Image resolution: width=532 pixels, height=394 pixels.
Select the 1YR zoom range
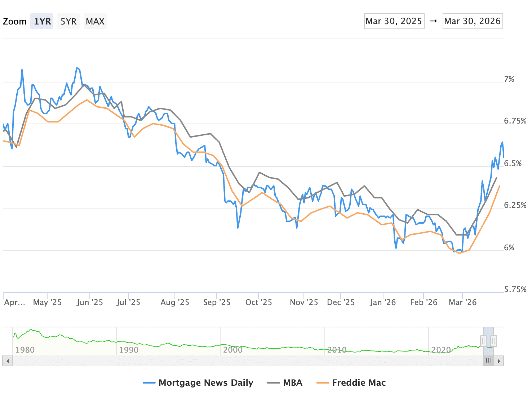pos(42,21)
